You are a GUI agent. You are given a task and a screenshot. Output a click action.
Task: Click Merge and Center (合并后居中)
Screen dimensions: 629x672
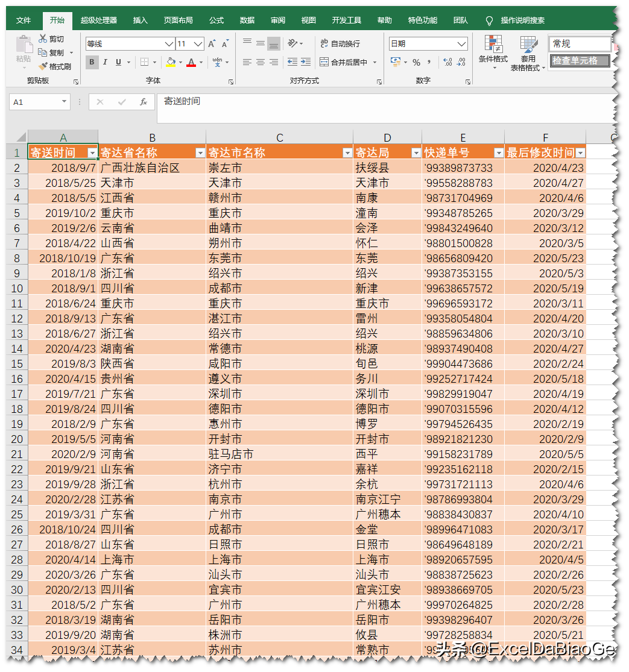point(343,62)
